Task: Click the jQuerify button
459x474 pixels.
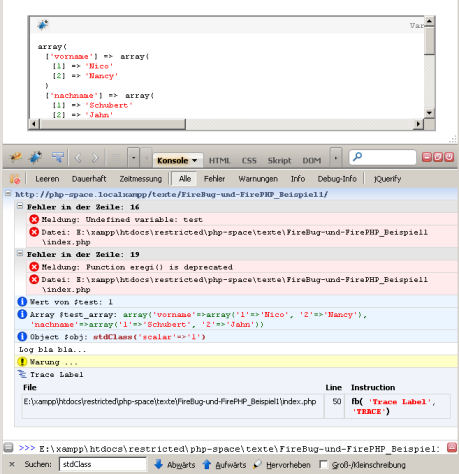Action: 387,179
